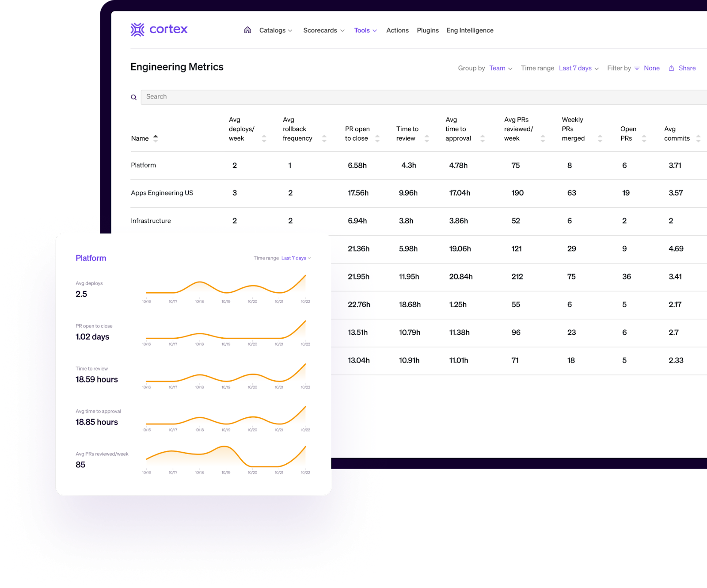
Task: Toggle sort order on Weekly PRs merged
Action: (x=600, y=138)
